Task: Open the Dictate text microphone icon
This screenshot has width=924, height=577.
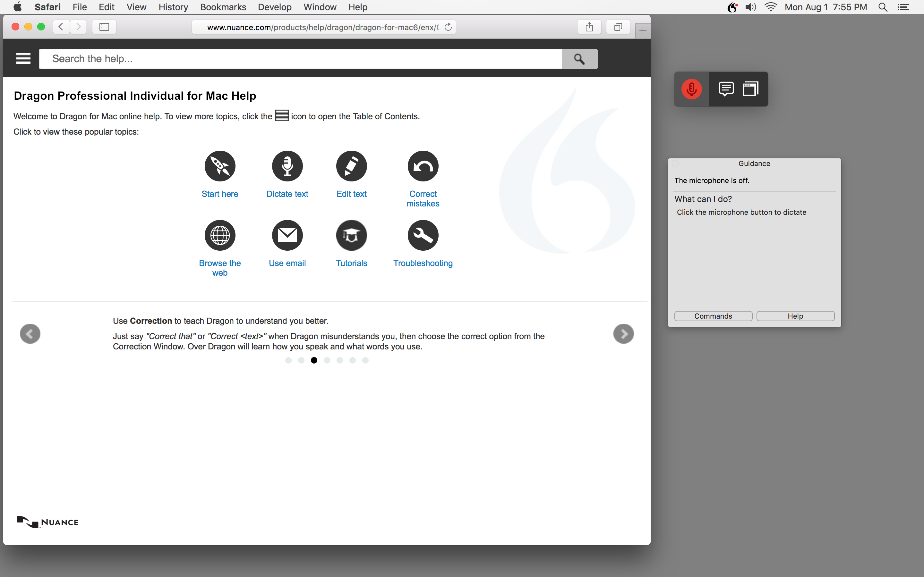Action: (287, 166)
